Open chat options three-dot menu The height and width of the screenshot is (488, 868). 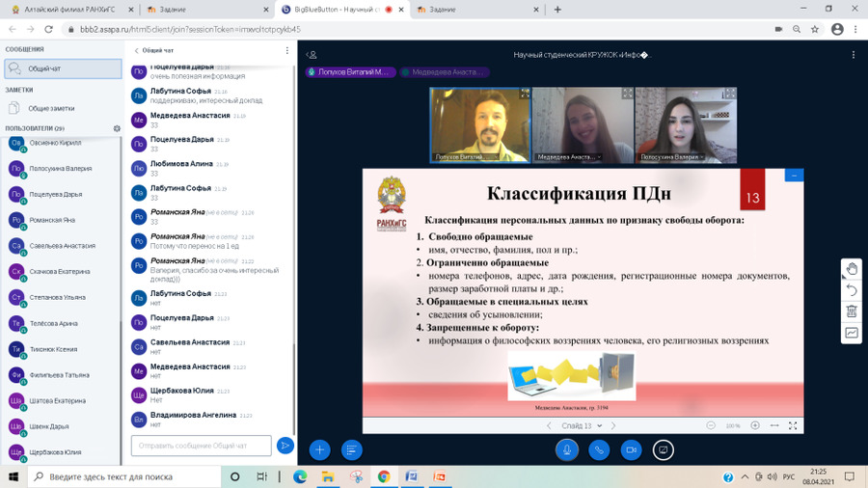point(286,50)
